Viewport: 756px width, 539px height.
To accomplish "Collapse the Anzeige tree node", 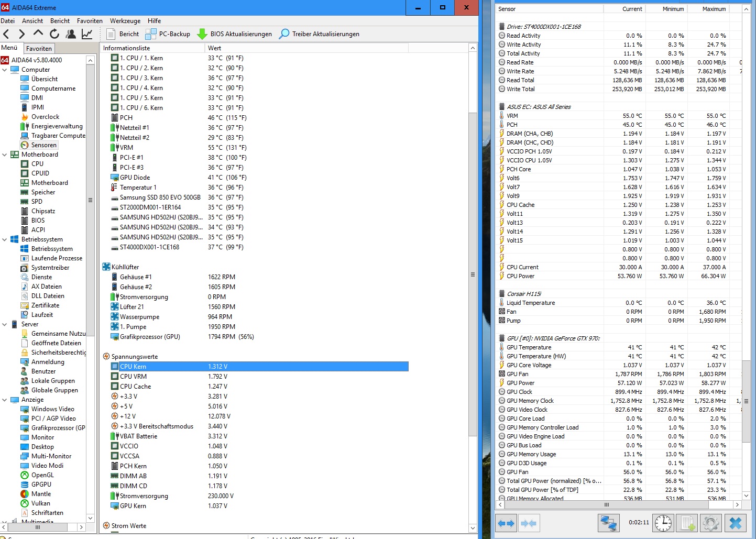I will pyautogui.click(x=5, y=400).
